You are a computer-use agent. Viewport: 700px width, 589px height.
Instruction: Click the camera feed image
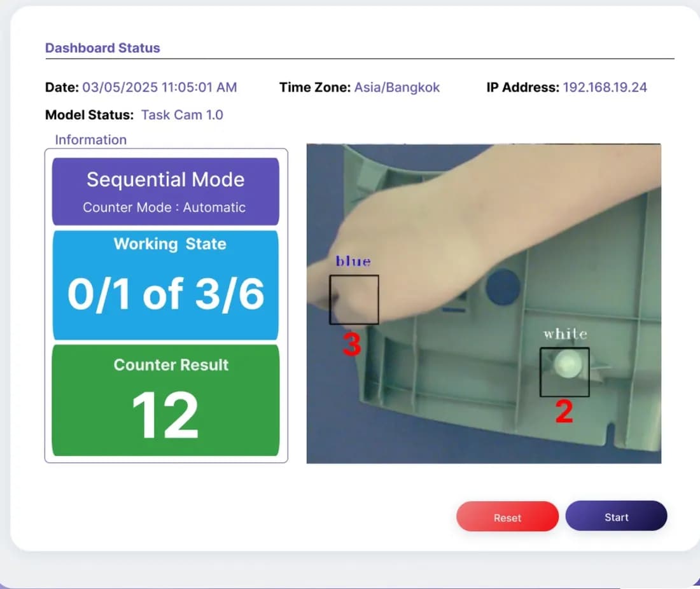coord(484,303)
